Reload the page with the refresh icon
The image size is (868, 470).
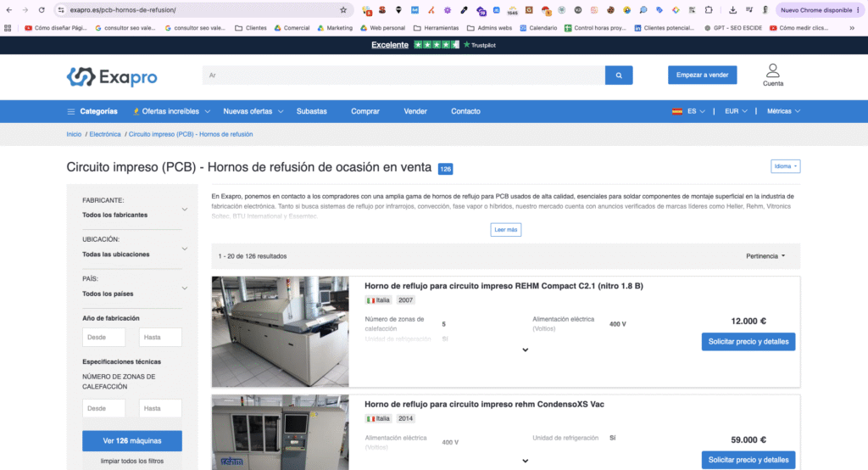point(42,10)
